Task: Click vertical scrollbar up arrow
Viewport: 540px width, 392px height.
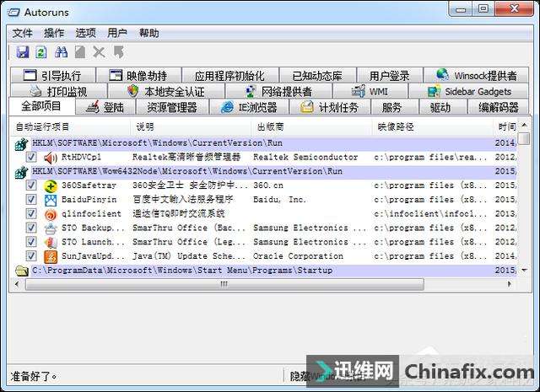Action: click(x=524, y=125)
